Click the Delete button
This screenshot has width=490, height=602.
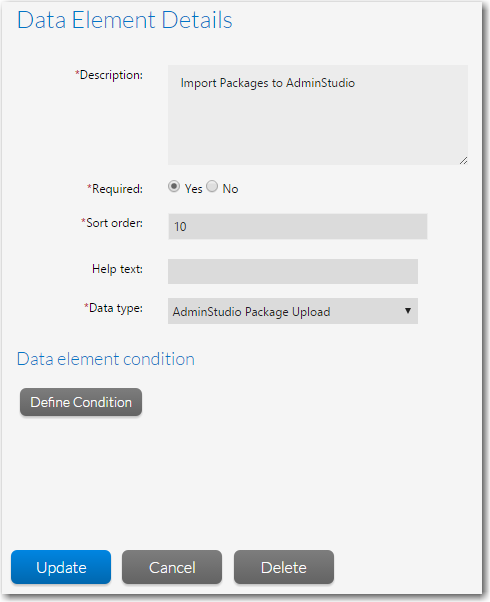pos(284,567)
